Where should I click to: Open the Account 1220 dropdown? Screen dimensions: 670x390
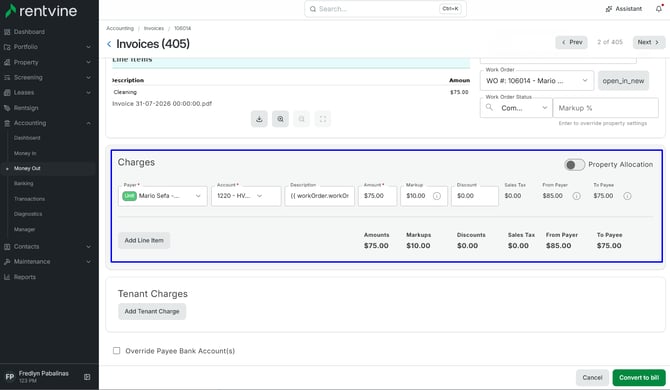point(246,196)
